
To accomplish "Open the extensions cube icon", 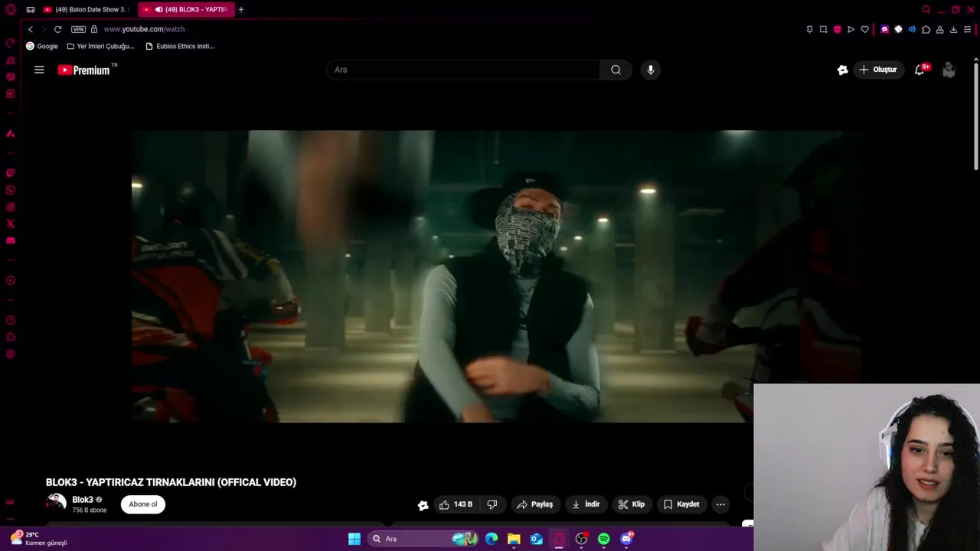I will [x=926, y=29].
